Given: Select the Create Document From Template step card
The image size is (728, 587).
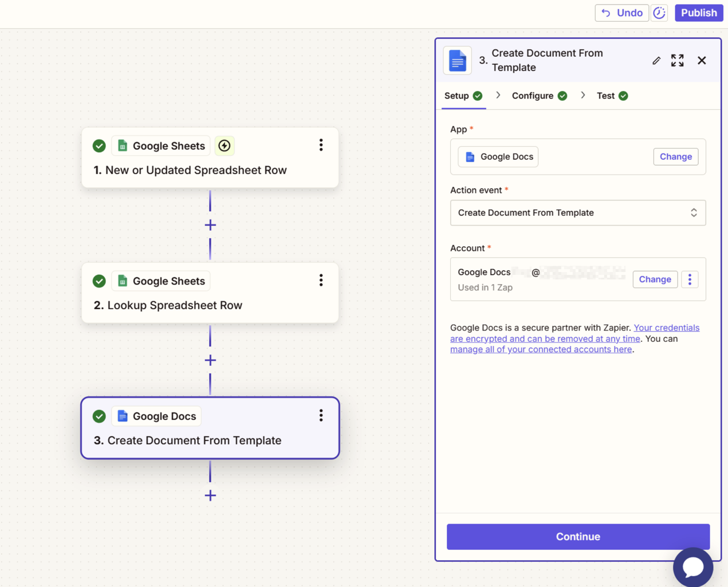Looking at the screenshot, I should [x=210, y=428].
